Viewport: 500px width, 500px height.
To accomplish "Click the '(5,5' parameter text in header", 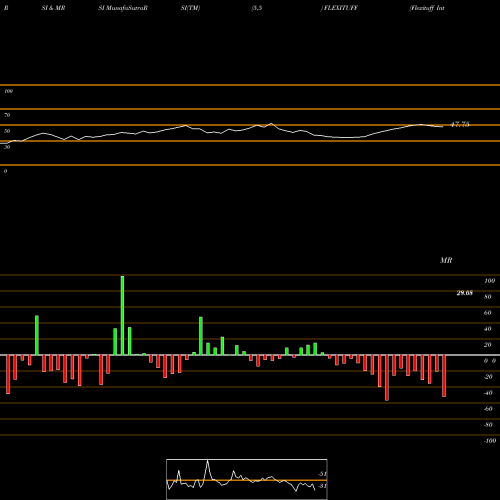I will (x=257, y=8).
